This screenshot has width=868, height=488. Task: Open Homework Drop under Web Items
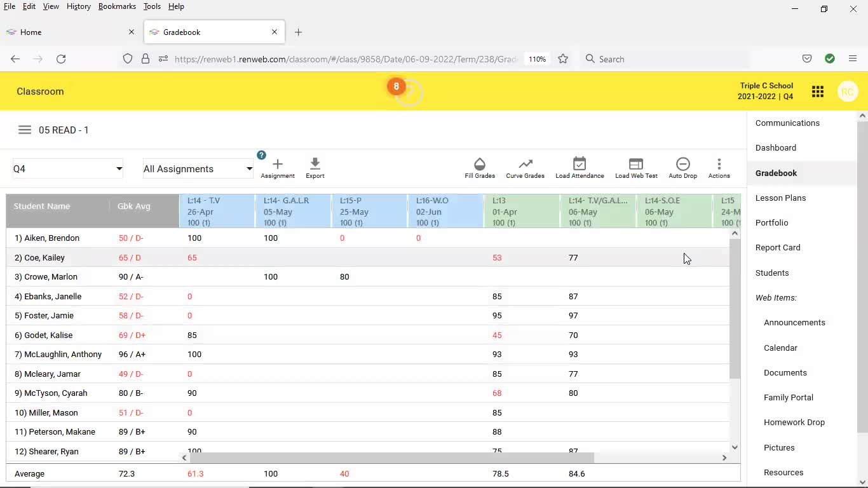tap(794, 423)
